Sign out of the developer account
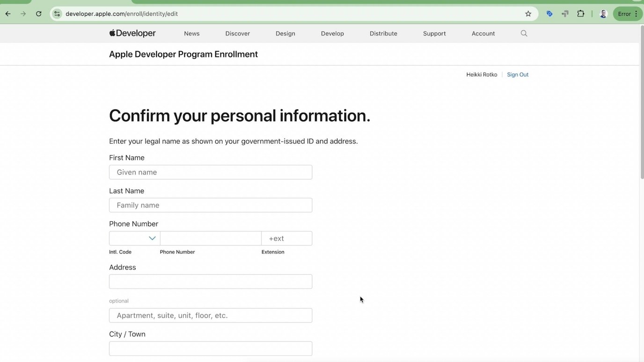The image size is (644, 362). [517, 74]
